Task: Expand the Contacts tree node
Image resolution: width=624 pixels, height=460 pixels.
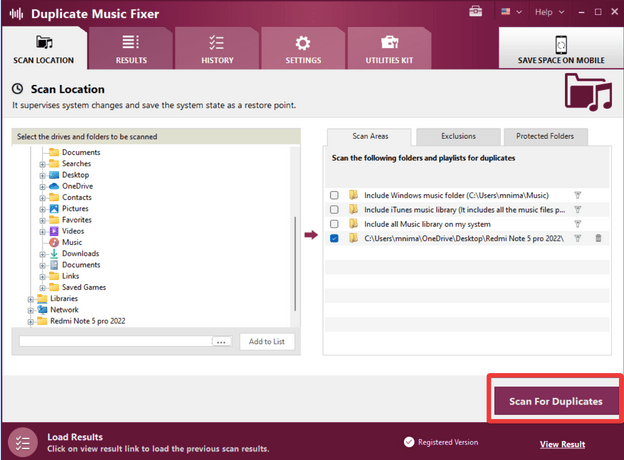Action: (42, 198)
